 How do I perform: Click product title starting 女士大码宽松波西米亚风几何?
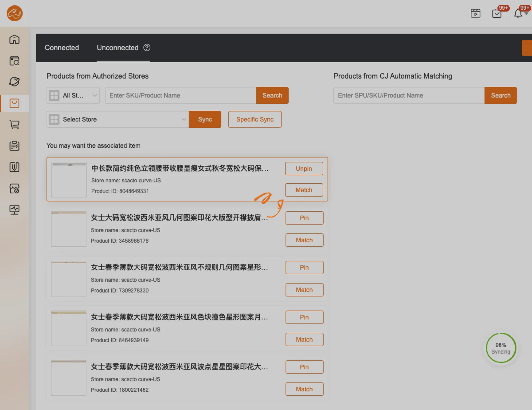click(179, 218)
